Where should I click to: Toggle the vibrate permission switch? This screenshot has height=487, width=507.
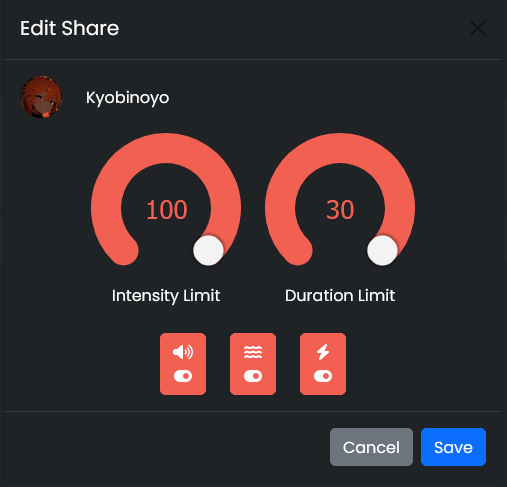[253, 376]
